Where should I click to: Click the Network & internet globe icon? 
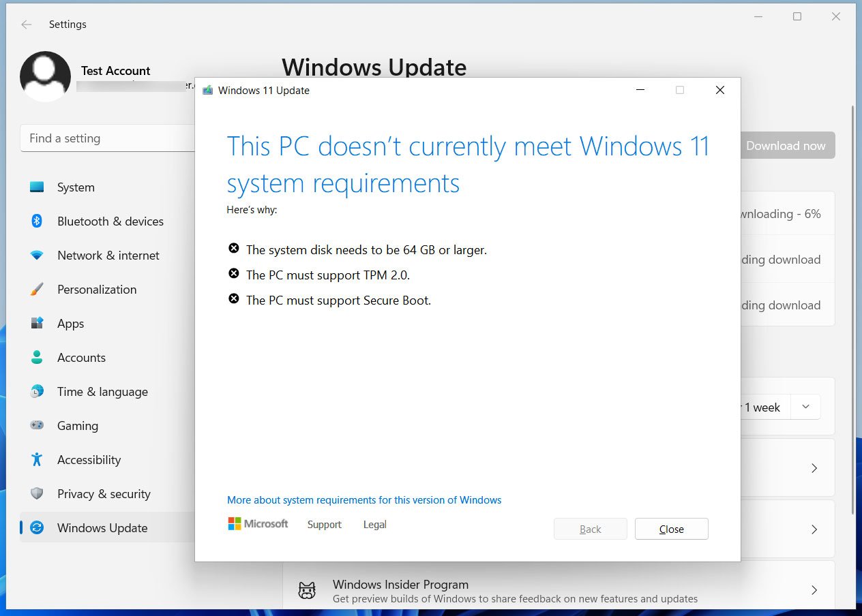click(37, 255)
